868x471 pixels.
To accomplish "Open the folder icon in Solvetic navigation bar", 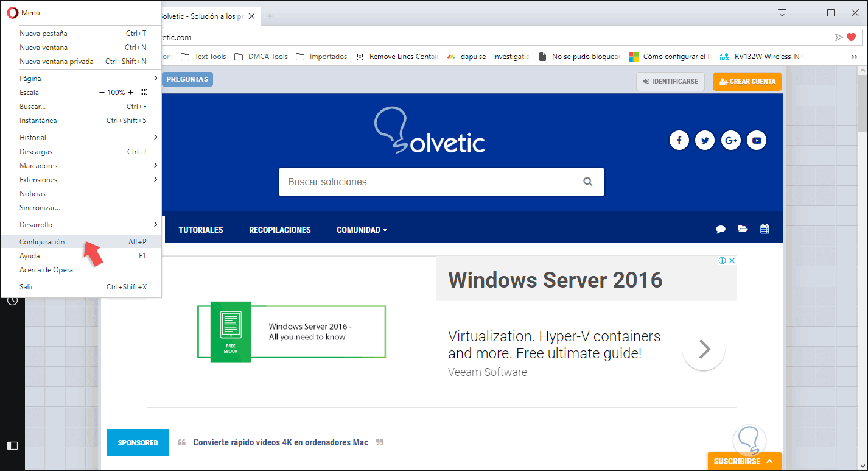I will pos(743,229).
